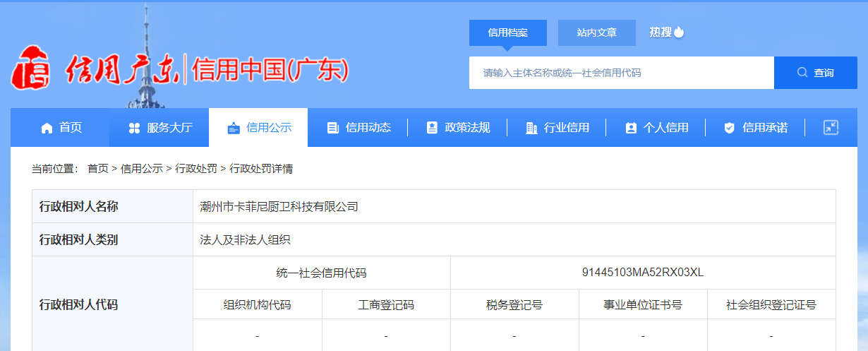Screen dimensions: 868x351
Task: Click the building icon beside 行业信用
Action: [531, 128]
